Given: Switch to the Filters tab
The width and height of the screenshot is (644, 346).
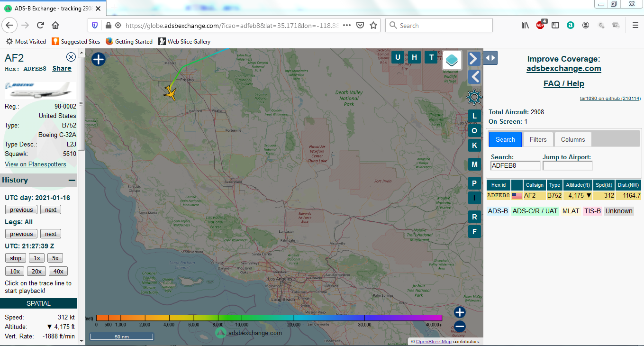Looking at the screenshot, I should pos(538,139).
